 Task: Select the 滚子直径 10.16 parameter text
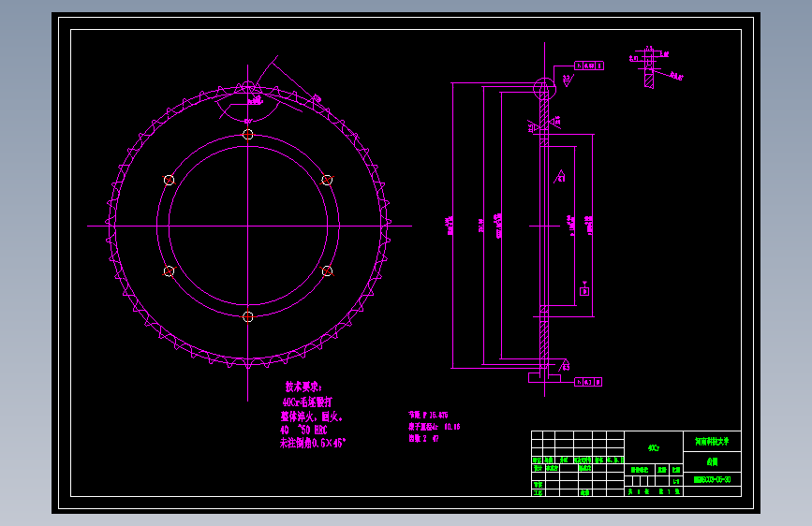click(434, 427)
